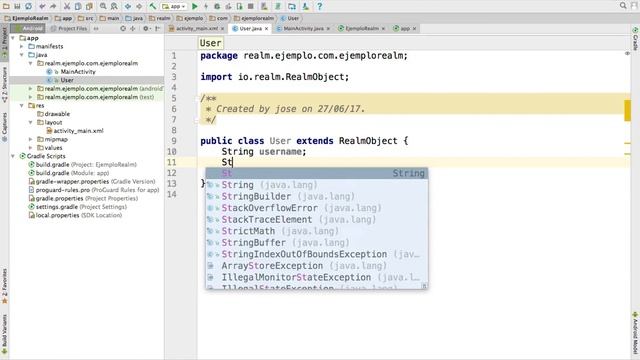Click the Undo arrow icon
640x360 pixels.
[42, 6]
